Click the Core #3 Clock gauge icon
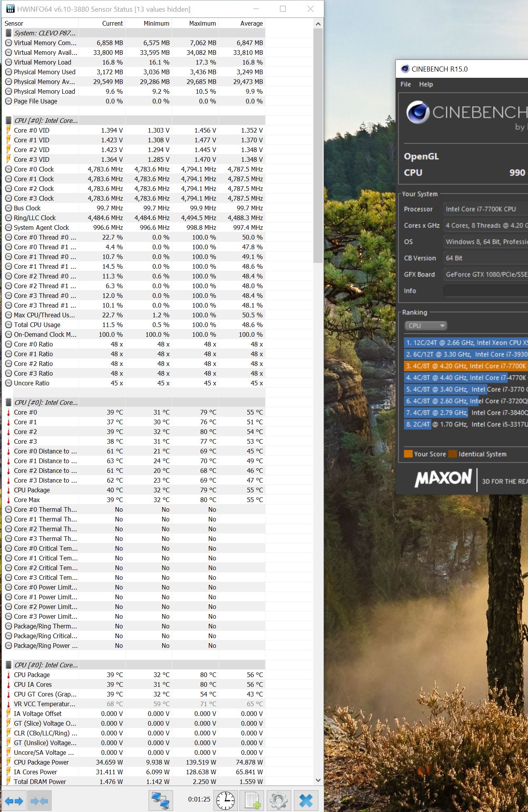Image resolution: width=528 pixels, height=812 pixels. click(x=9, y=198)
